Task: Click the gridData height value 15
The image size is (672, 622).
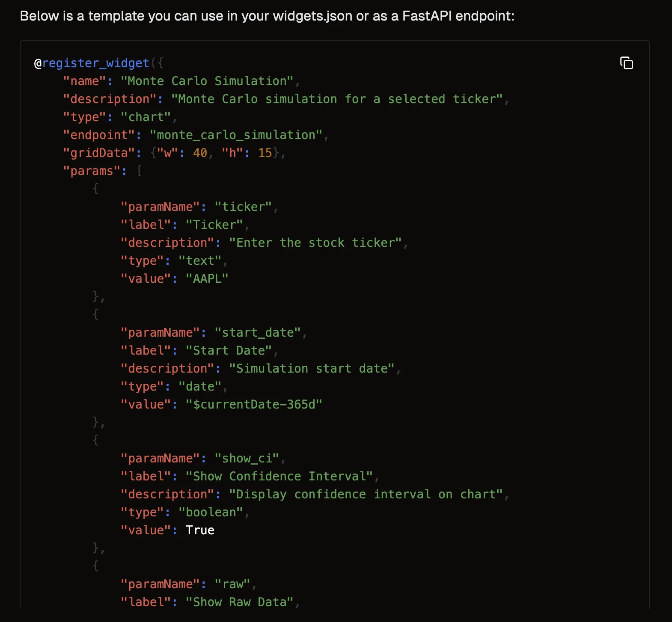Action: pyautogui.click(x=265, y=153)
